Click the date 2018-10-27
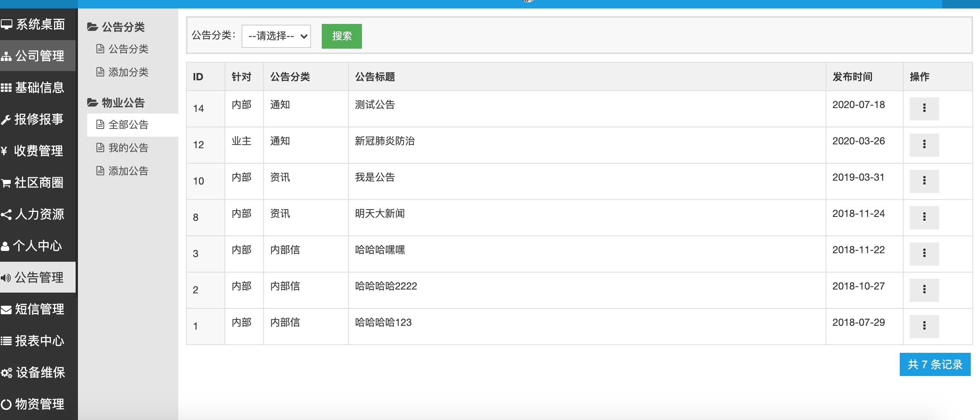 tap(858, 286)
